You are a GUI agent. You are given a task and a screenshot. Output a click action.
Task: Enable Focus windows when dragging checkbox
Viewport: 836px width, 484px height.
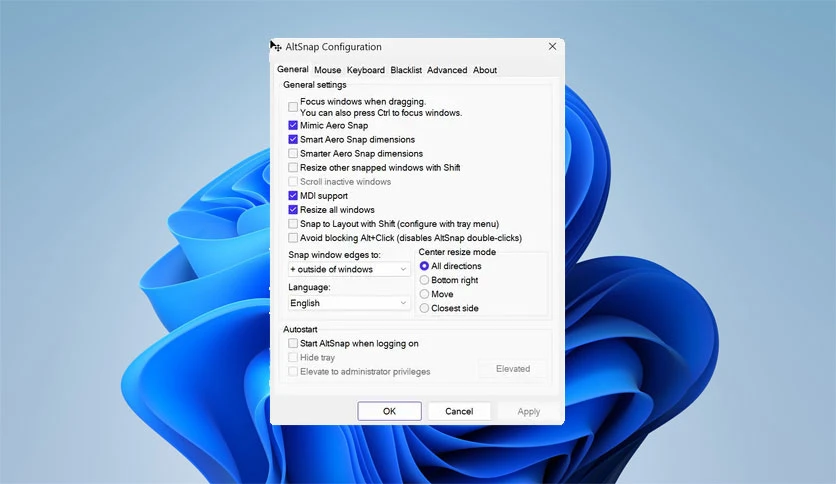[293, 107]
